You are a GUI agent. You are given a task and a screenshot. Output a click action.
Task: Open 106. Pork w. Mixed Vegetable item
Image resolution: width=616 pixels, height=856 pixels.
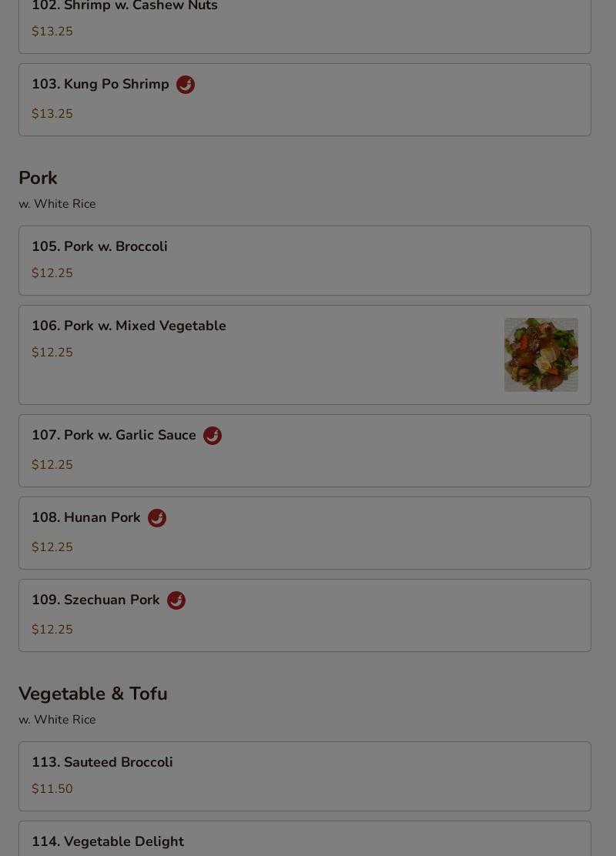pos(305,355)
